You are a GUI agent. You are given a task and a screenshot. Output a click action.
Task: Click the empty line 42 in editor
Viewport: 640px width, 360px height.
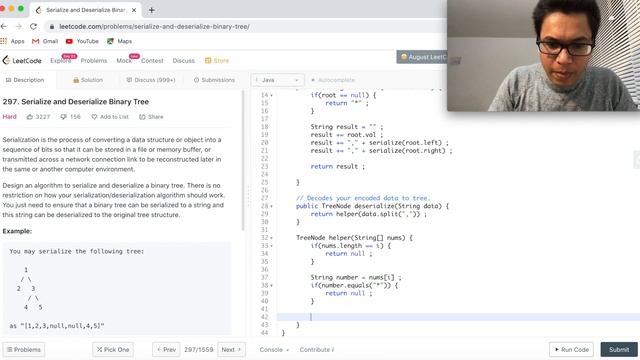click(457, 317)
